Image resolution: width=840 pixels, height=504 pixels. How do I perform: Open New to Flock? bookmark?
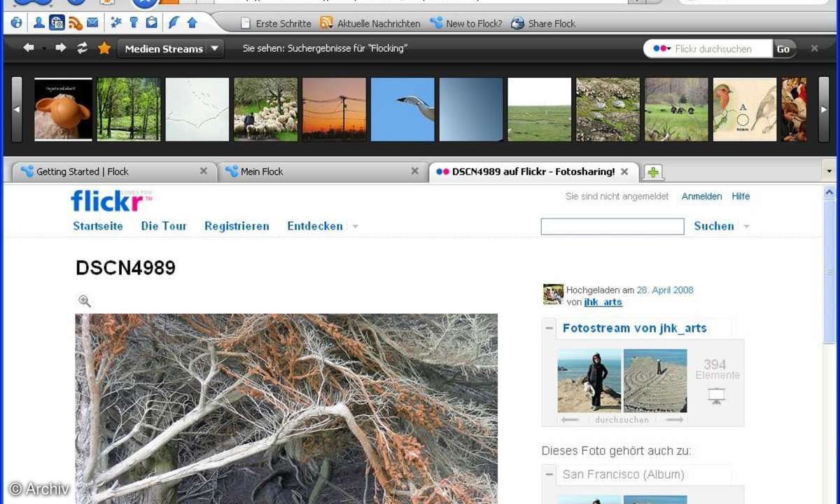465,23
